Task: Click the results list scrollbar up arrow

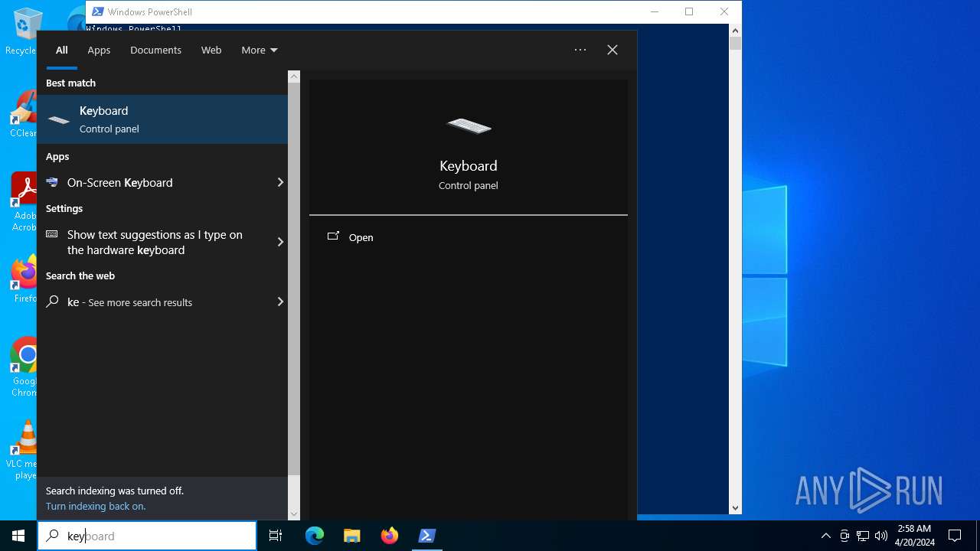Action: click(294, 77)
